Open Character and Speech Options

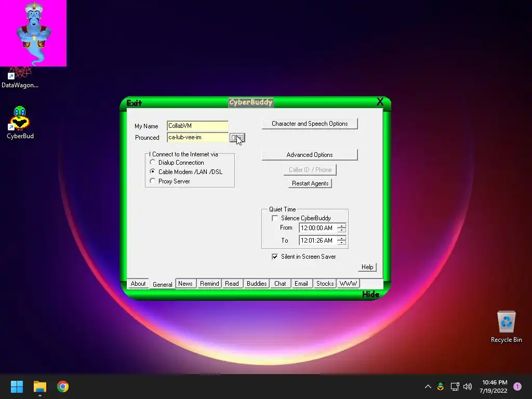pos(310,124)
